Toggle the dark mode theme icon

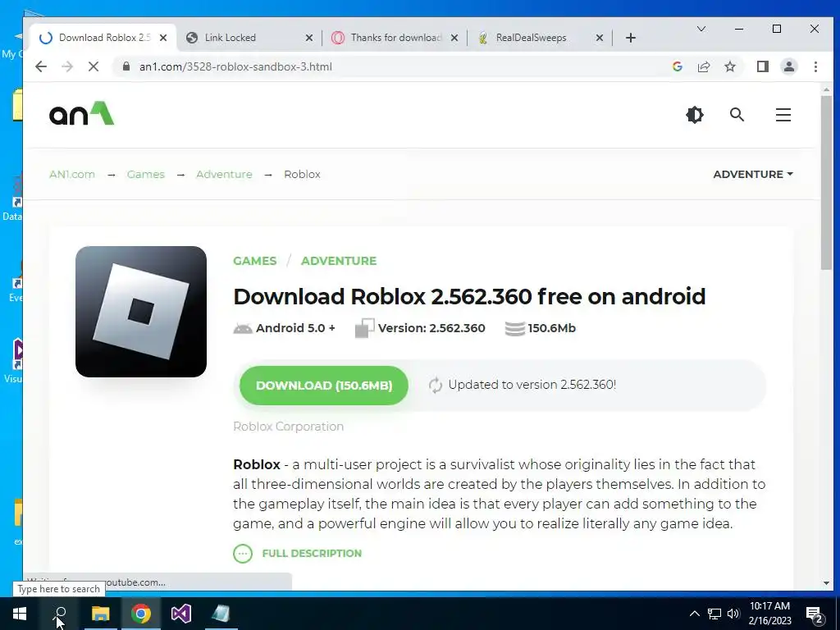[695, 115]
